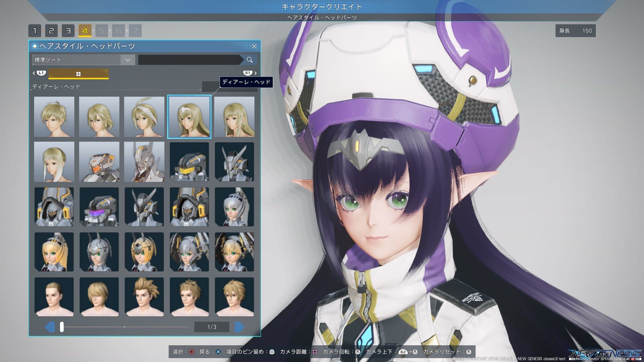
Task: Choose the blonde ponytail female cast head
Action: [54, 252]
